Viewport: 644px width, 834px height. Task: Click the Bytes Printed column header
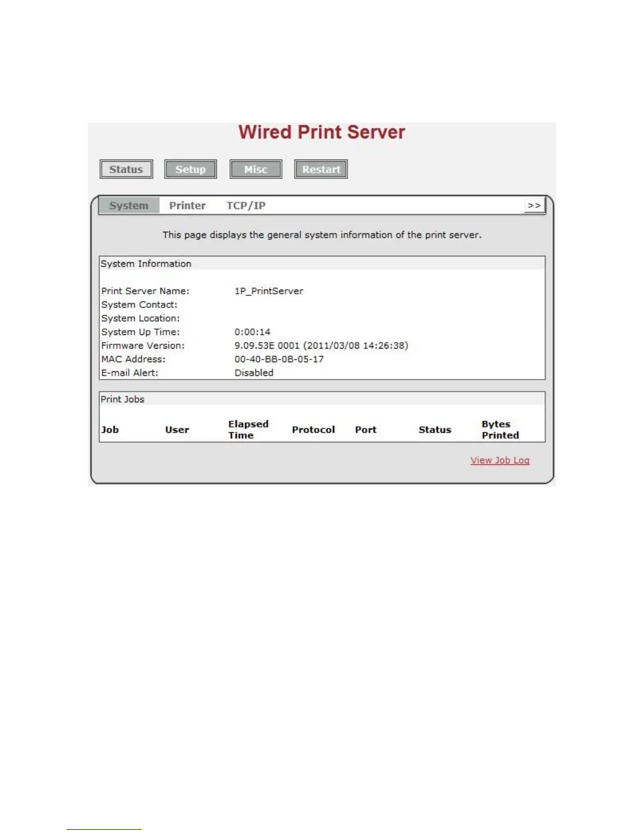tap(500, 430)
